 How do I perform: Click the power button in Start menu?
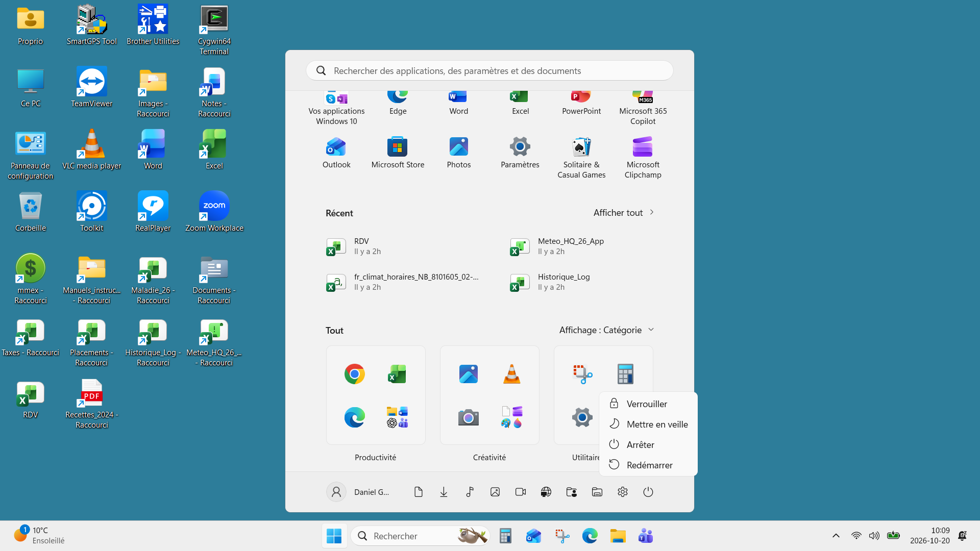tap(648, 492)
